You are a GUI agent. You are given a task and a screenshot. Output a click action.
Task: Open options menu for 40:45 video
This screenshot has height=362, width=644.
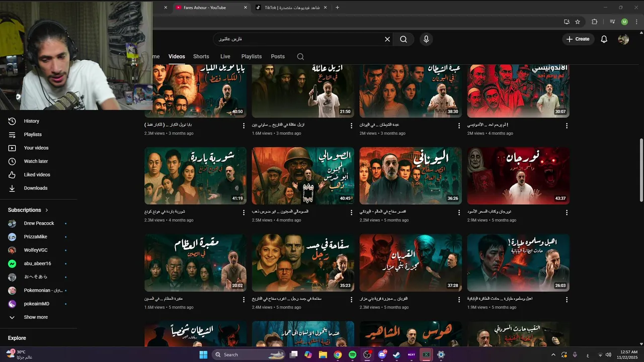tap(351, 213)
